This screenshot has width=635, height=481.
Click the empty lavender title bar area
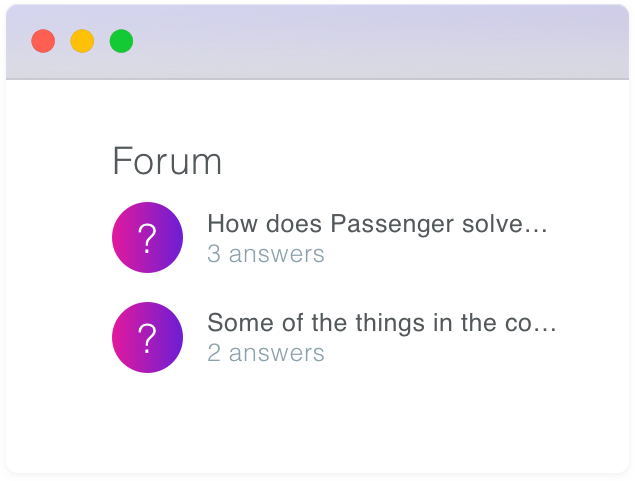381,41
